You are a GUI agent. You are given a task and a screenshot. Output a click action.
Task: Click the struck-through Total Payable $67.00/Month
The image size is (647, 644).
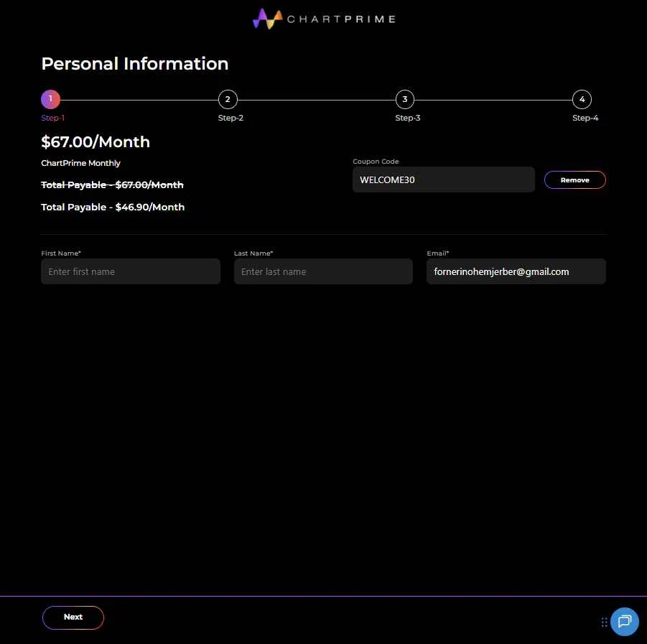point(112,185)
